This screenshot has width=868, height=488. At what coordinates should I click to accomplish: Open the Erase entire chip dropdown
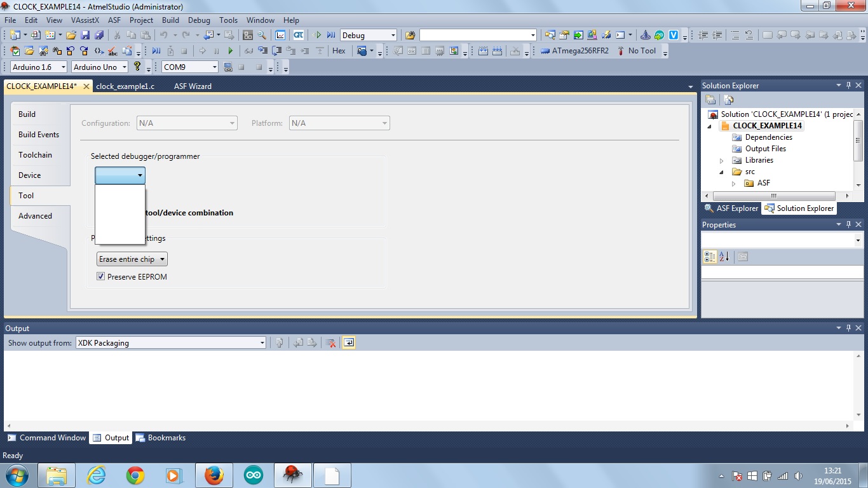132,259
